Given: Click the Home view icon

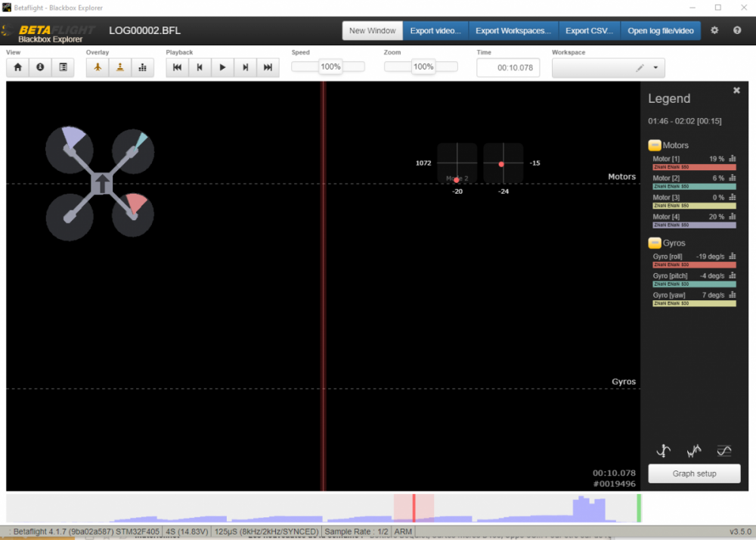Looking at the screenshot, I should pyautogui.click(x=17, y=67).
